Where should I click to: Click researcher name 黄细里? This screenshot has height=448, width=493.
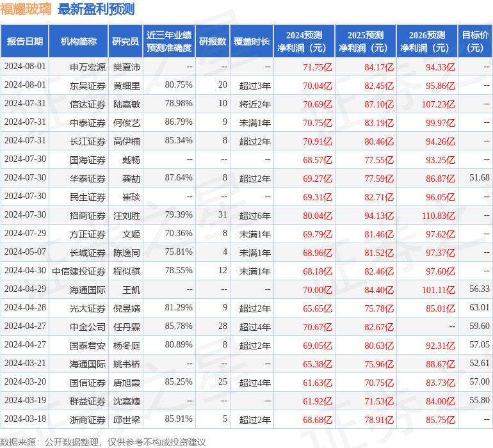click(127, 86)
